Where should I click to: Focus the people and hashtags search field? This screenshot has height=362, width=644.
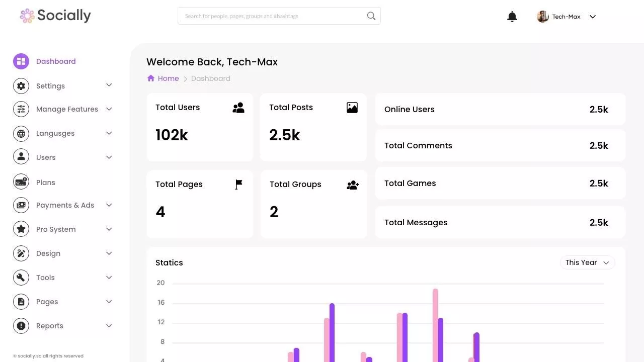272,16
